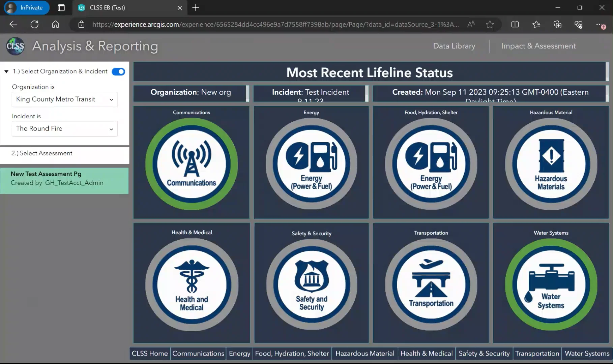Go to CLSS Home via bottom navigation
613x364 pixels.
(149, 354)
